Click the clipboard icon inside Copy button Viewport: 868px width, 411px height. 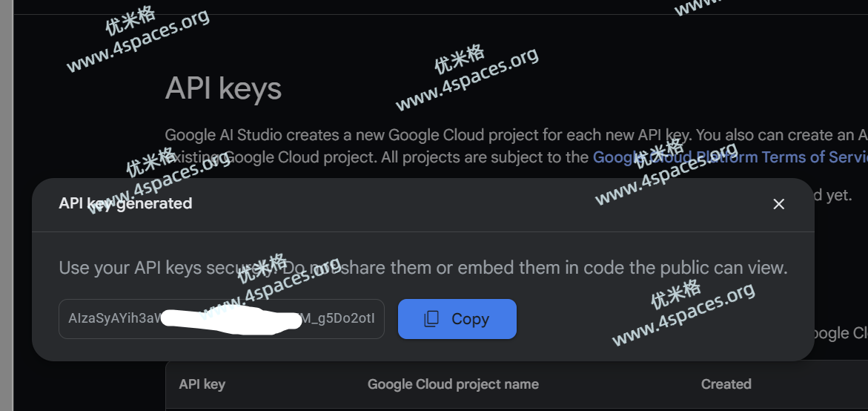pos(431,319)
